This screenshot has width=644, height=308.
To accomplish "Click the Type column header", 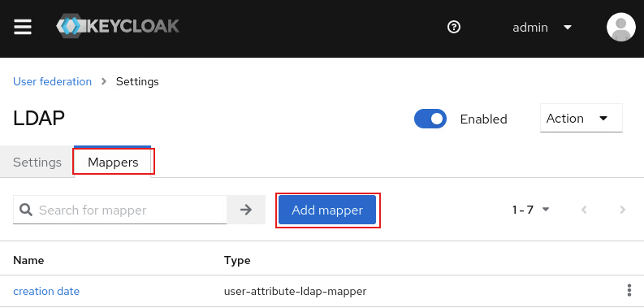I will (x=237, y=260).
